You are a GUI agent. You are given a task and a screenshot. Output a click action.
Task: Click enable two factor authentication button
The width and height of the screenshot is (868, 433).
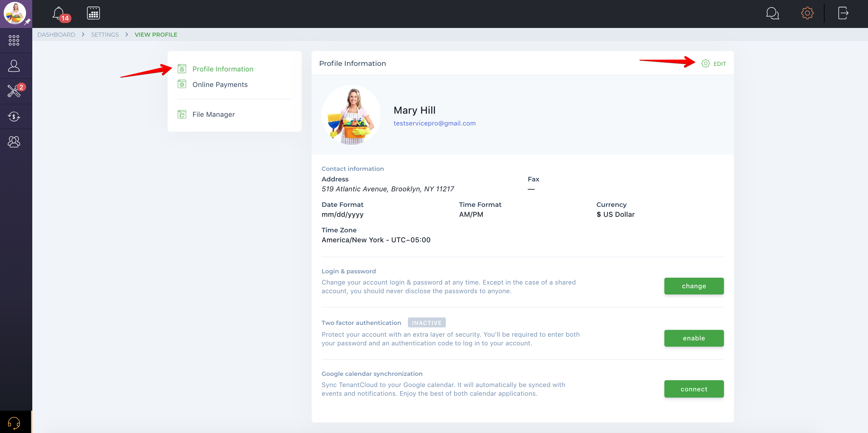click(x=694, y=338)
